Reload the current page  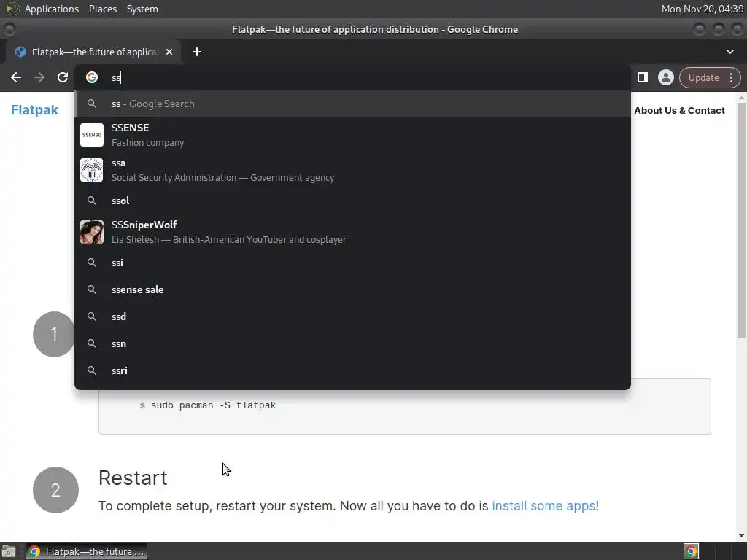click(63, 77)
